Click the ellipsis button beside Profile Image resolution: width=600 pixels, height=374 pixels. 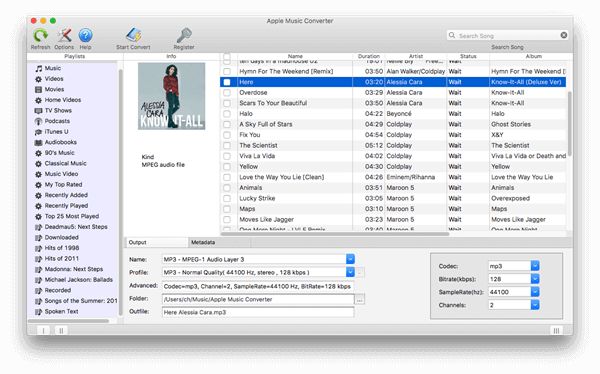click(360, 273)
